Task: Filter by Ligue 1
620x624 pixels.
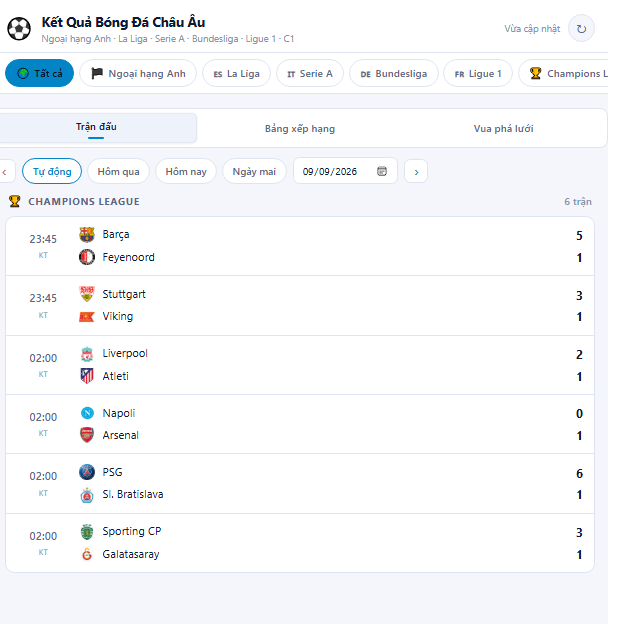Action: (478, 73)
